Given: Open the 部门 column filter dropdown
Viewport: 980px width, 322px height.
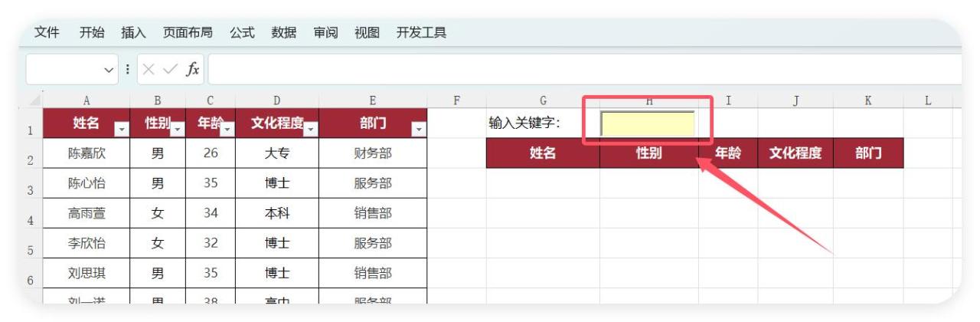Looking at the screenshot, I should tap(418, 130).
